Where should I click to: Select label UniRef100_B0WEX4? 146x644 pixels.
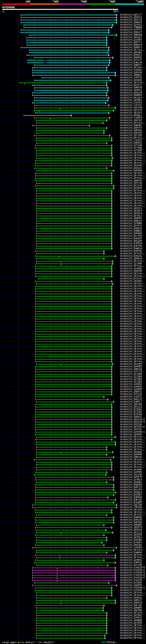(131, 248)
